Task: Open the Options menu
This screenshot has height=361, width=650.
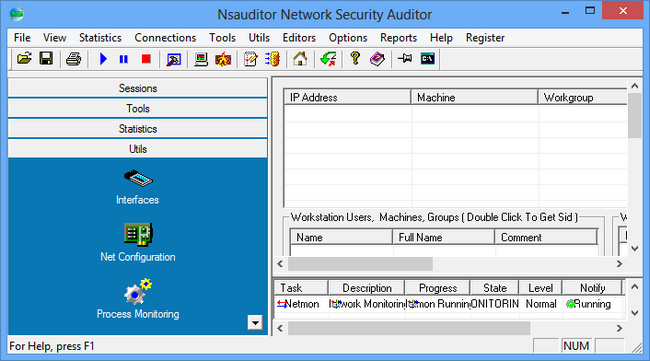Action: 348,38
